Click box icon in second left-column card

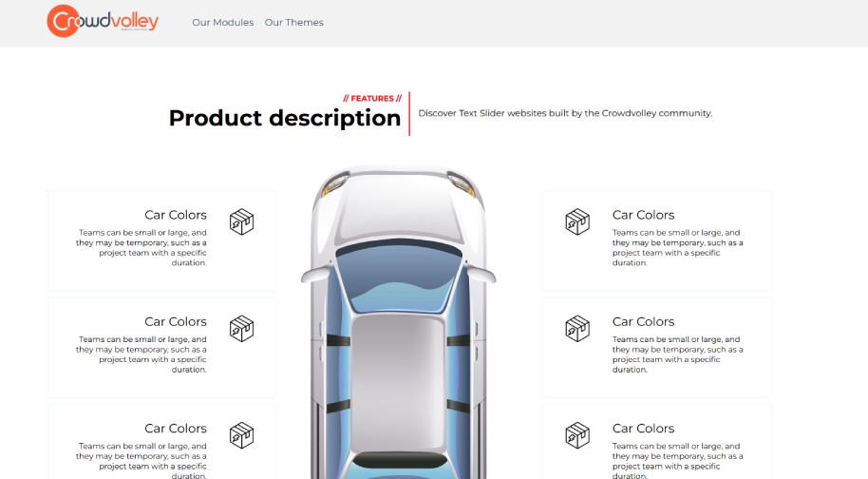click(x=242, y=328)
